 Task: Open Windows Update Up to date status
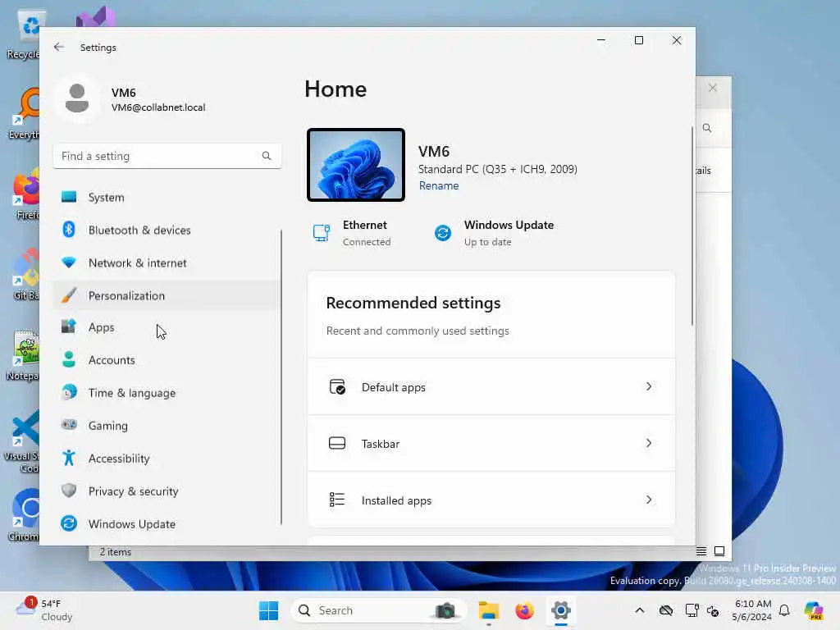[x=494, y=233]
